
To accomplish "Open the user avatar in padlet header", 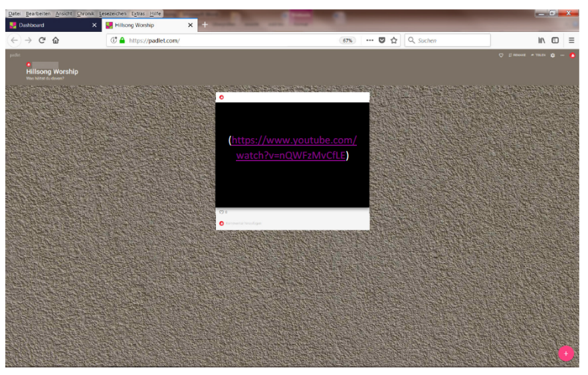I will [572, 56].
